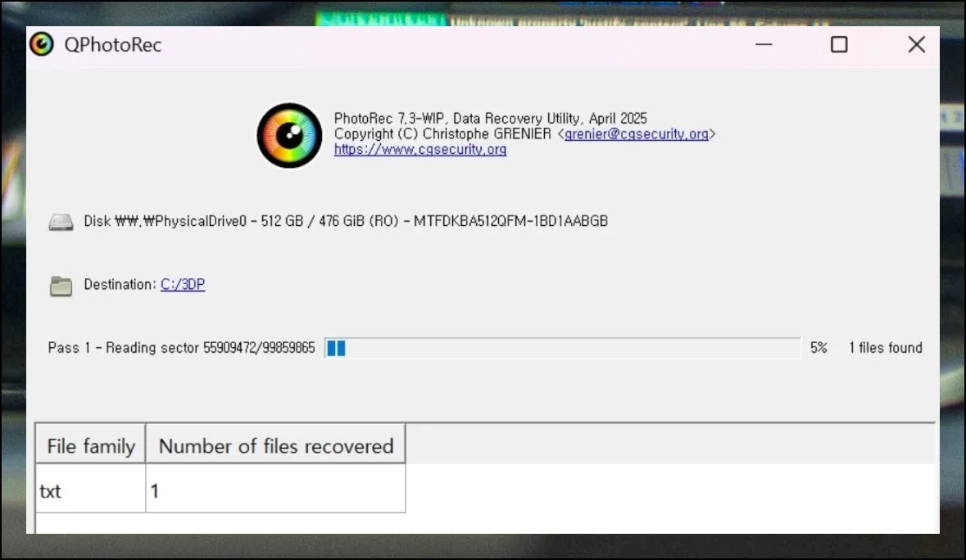
Task: Click the QPhotoRec title bar eye icon
Action: click(x=42, y=44)
